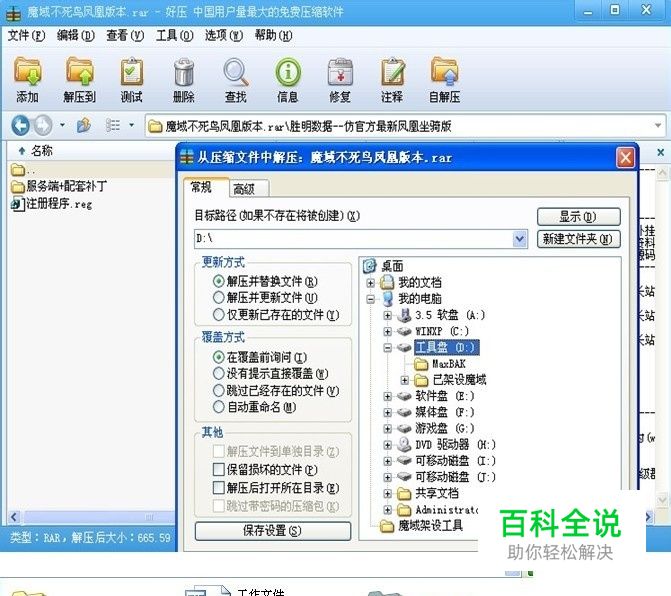Click the 解压到 (Extract to) toolbar icon

click(80, 80)
